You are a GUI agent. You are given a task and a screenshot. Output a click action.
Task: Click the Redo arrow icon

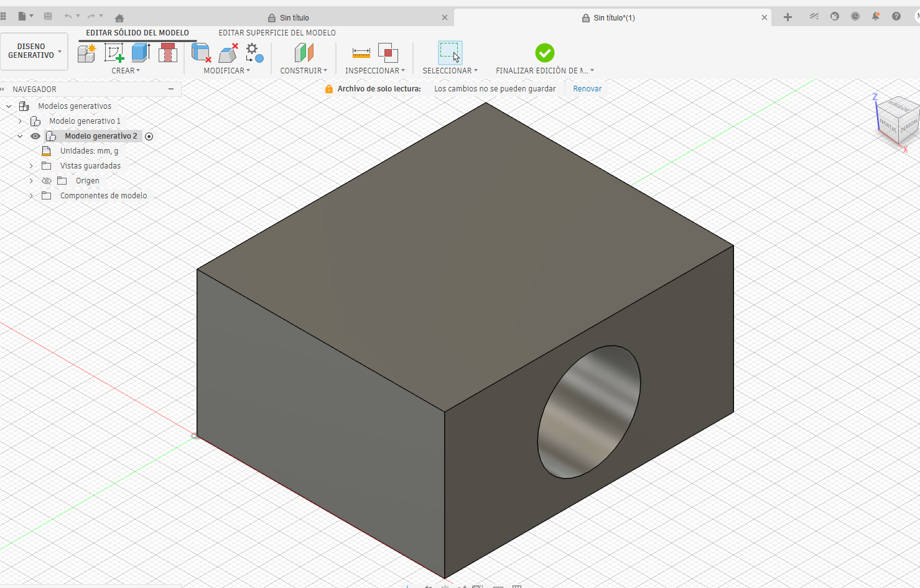click(91, 17)
